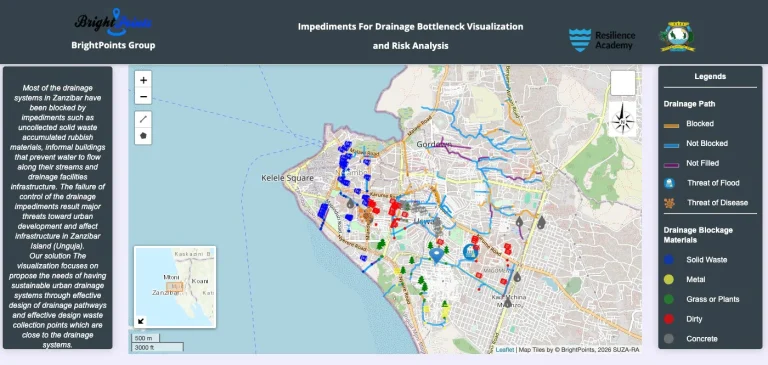The width and height of the screenshot is (768, 365).
Task: Click the coat of arms emblem
Action: (677, 37)
